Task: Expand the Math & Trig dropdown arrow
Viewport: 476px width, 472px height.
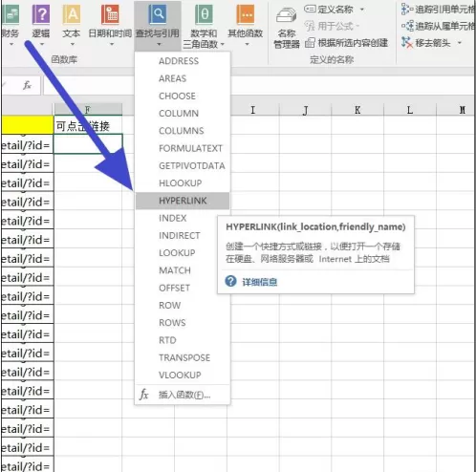Action: [x=223, y=44]
